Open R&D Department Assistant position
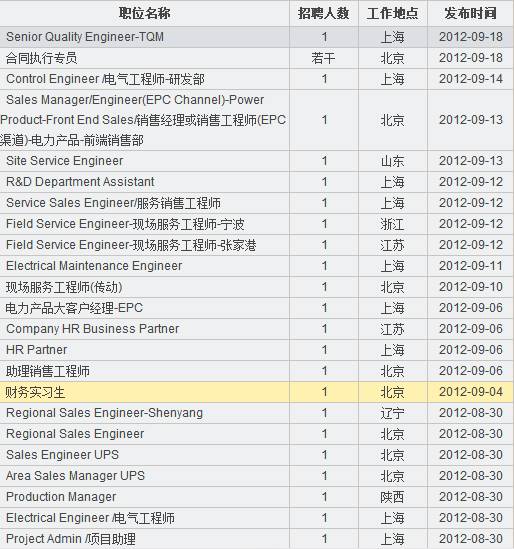This screenshot has height=549, width=514. tap(80, 182)
